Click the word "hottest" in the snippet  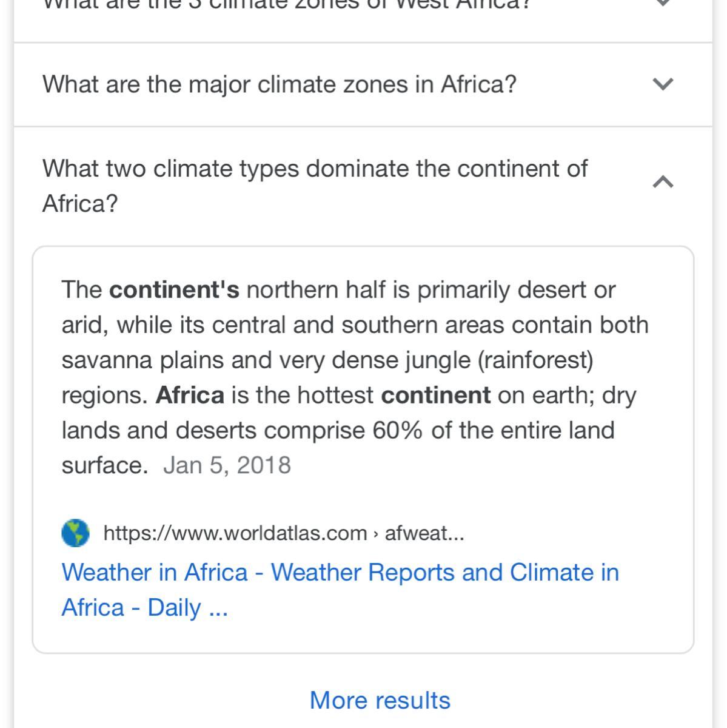pos(335,396)
